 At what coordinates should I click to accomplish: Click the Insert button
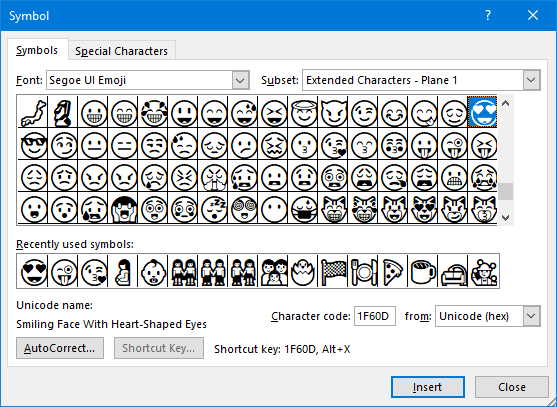428,387
